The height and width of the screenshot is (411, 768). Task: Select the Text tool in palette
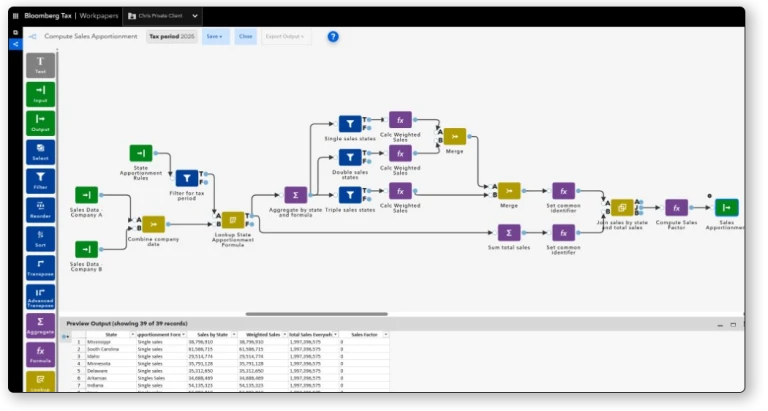tap(40, 65)
